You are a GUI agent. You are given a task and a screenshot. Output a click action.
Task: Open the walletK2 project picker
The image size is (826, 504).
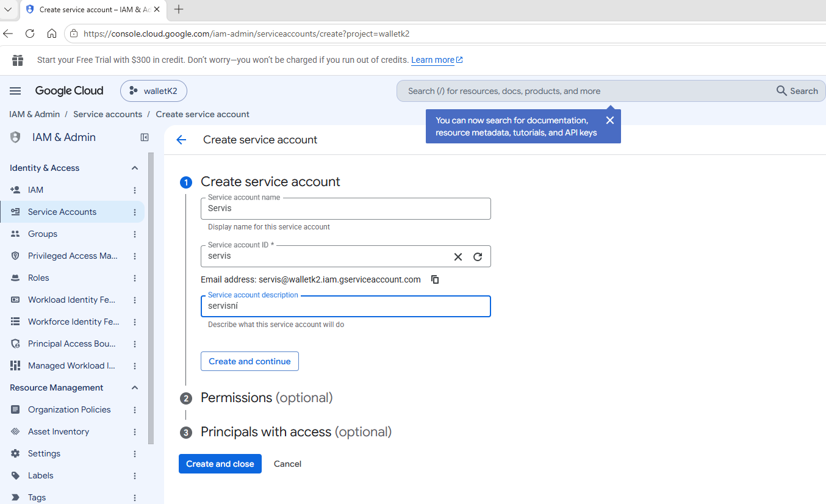(154, 91)
